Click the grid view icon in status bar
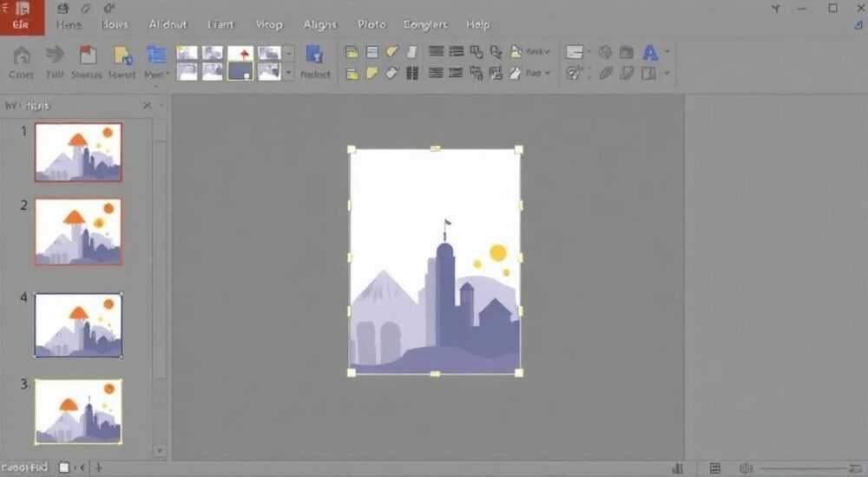This screenshot has height=477, width=868. point(715,468)
